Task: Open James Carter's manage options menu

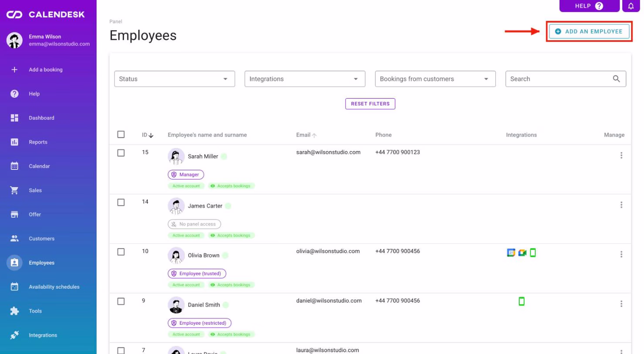Action: click(x=621, y=205)
